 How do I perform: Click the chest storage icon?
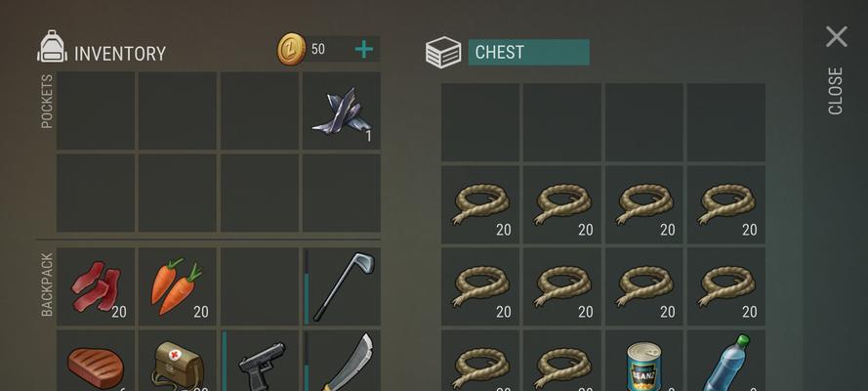(x=443, y=53)
